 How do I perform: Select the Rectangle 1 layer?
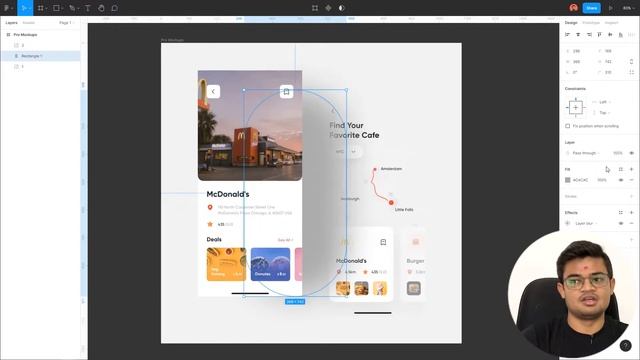point(32,56)
